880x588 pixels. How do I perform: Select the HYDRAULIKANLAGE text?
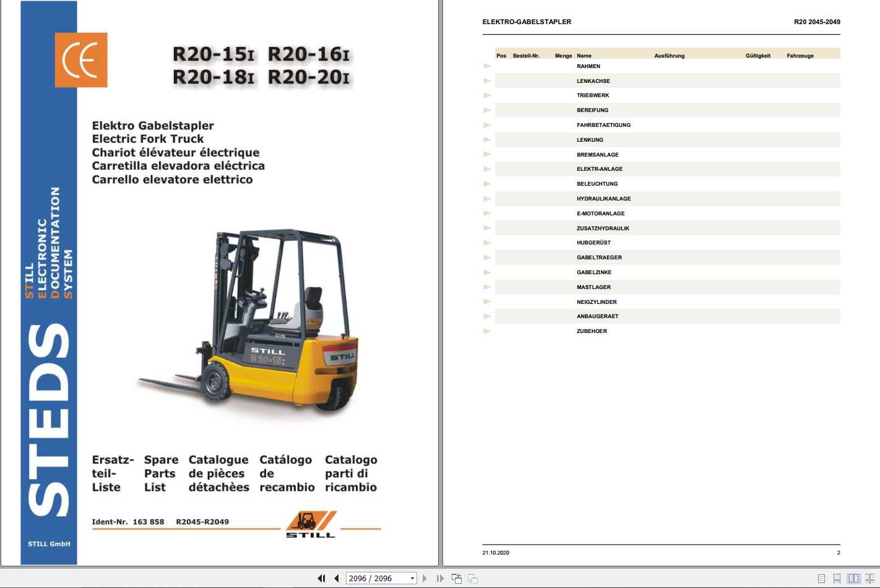coord(604,199)
